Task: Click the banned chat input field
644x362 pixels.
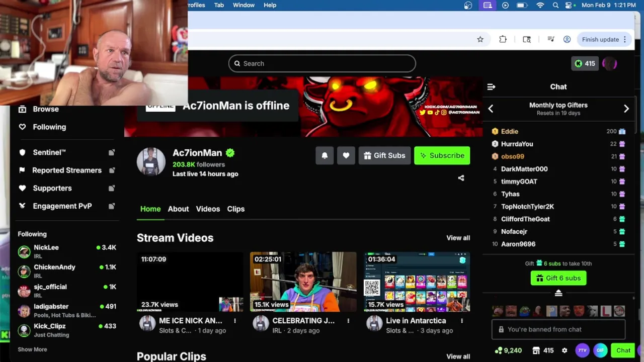Action: [x=558, y=329]
